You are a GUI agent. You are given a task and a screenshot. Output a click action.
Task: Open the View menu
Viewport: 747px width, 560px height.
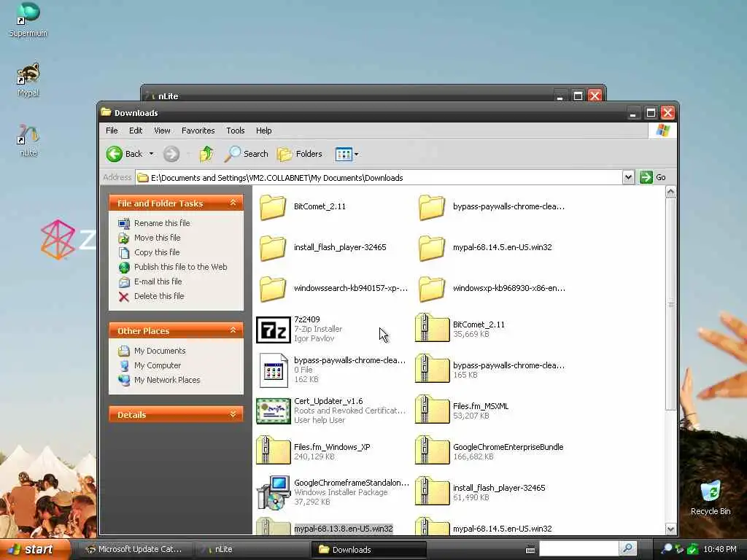162,131
